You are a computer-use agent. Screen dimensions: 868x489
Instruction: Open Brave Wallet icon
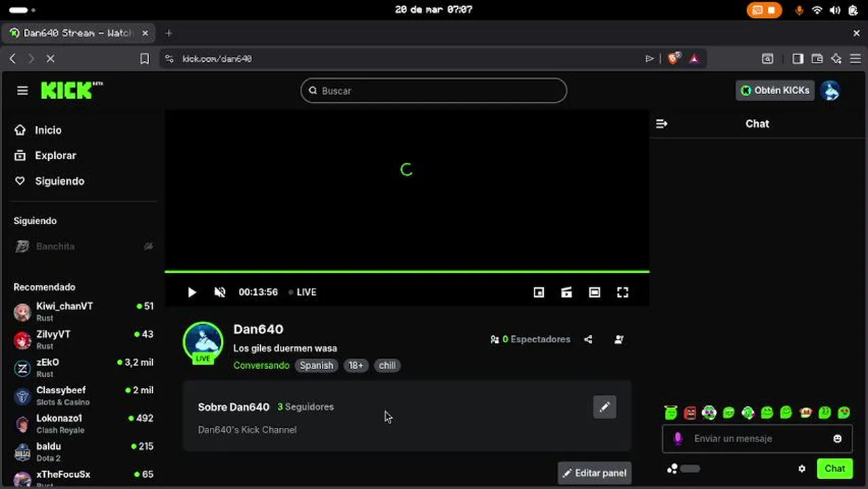click(x=817, y=59)
